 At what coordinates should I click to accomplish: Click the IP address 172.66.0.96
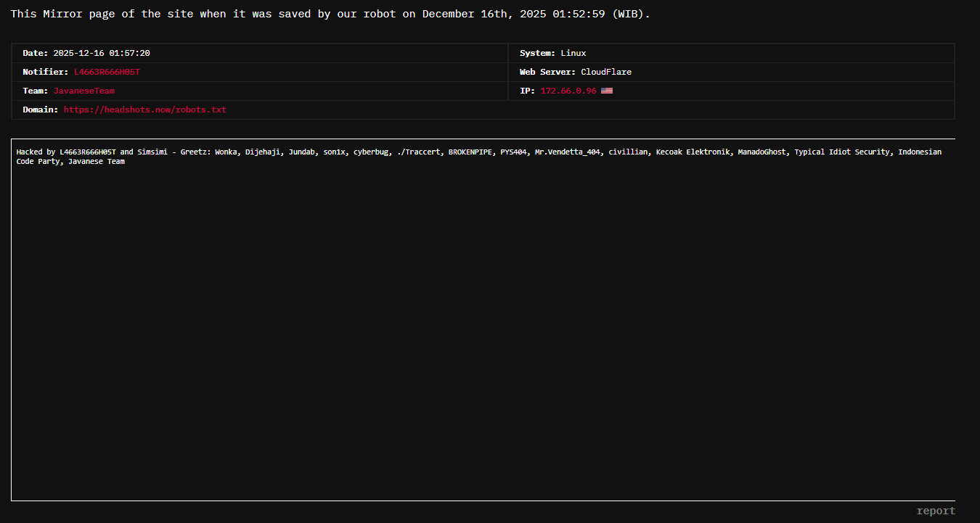point(568,91)
